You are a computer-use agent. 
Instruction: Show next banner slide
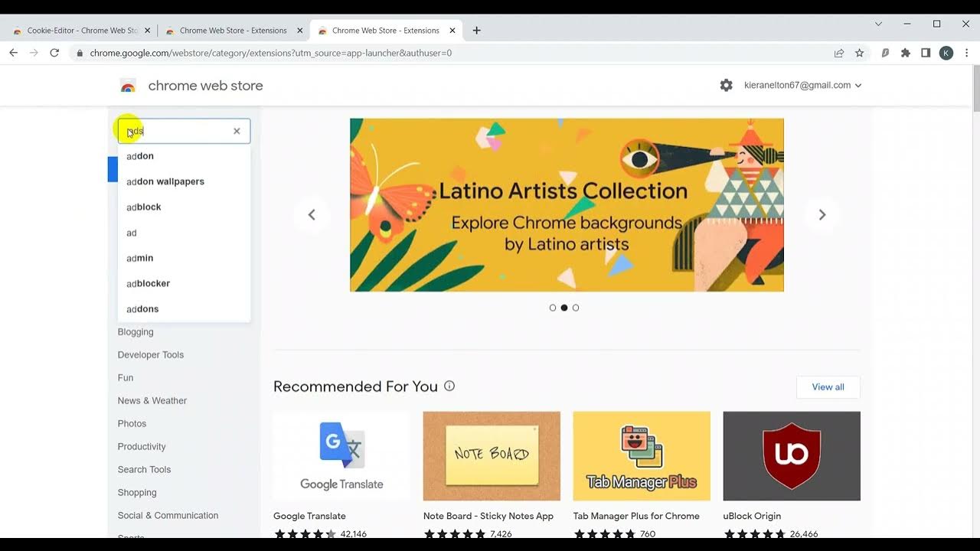click(822, 215)
